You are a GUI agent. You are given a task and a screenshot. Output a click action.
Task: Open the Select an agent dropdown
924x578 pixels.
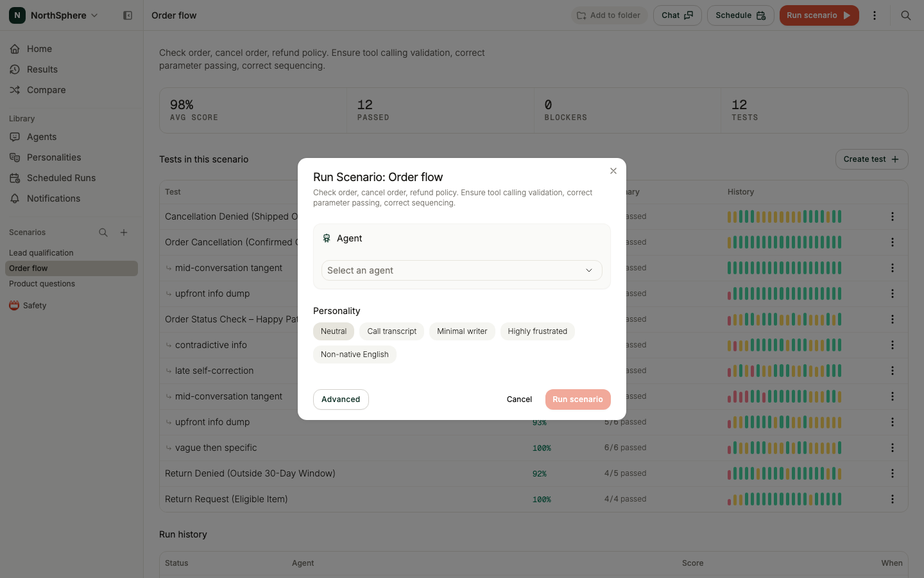click(x=462, y=270)
